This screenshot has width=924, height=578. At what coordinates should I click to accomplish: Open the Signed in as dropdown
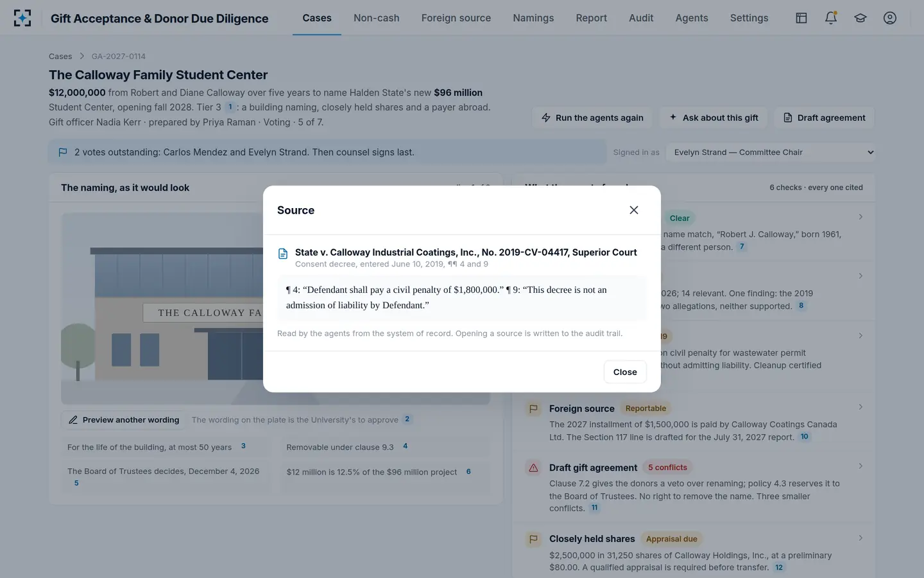pyautogui.click(x=771, y=152)
